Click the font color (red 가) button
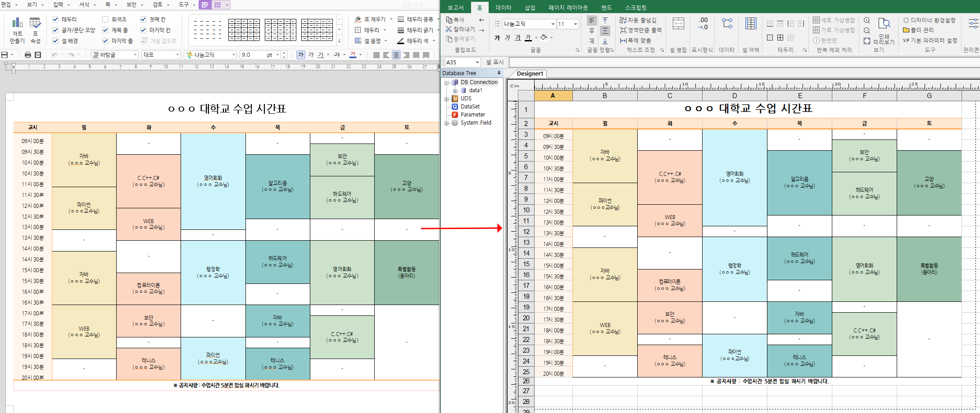The width and height of the screenshot is (980, 413). (353, 55)
